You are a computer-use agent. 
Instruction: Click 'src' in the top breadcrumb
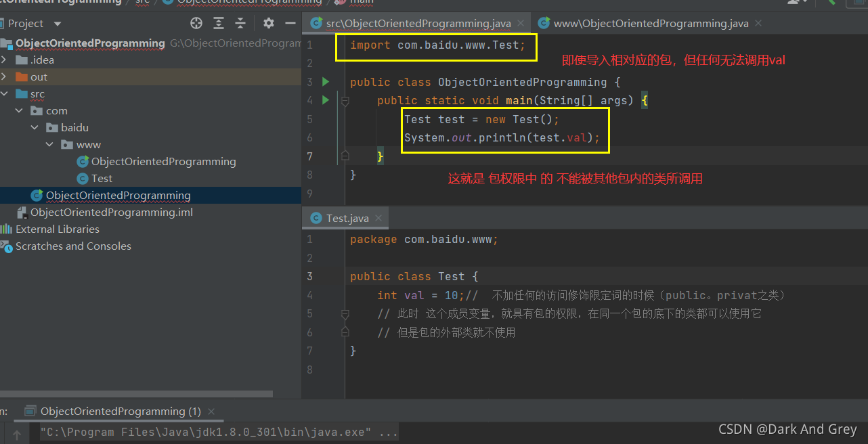click(142, 2)
